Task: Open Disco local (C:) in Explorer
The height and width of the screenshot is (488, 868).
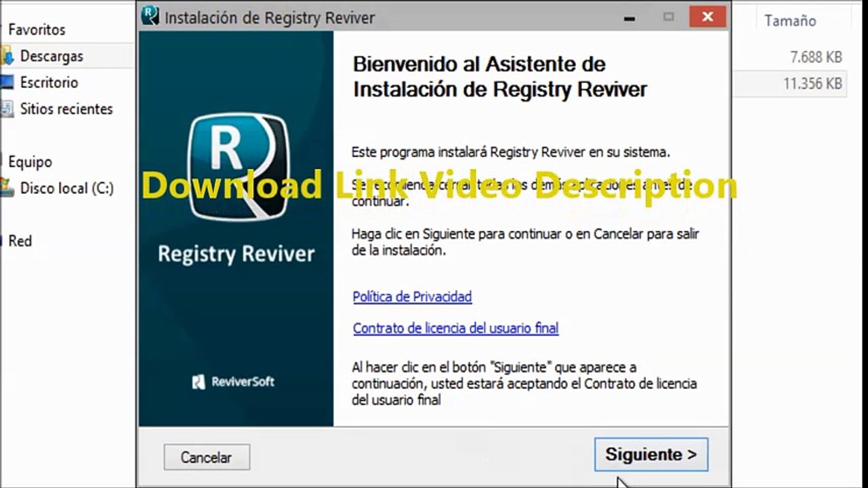Action: (66, 188)
